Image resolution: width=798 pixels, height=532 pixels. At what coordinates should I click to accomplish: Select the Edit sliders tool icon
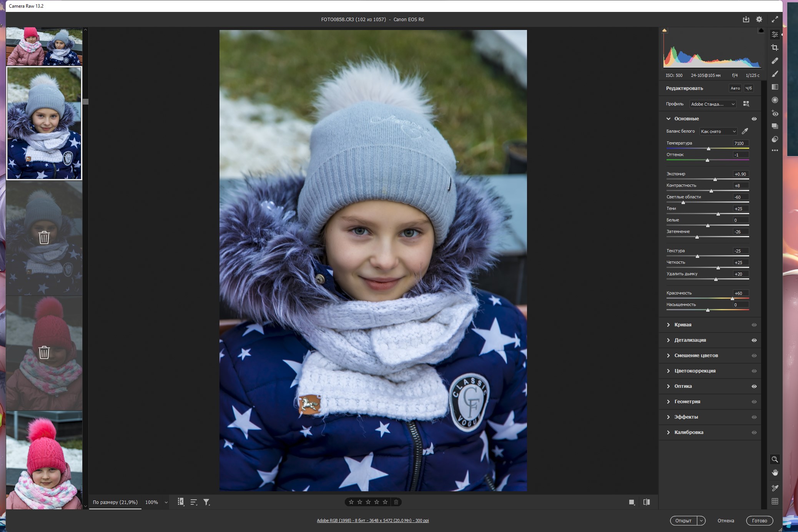tap(775, 35)
